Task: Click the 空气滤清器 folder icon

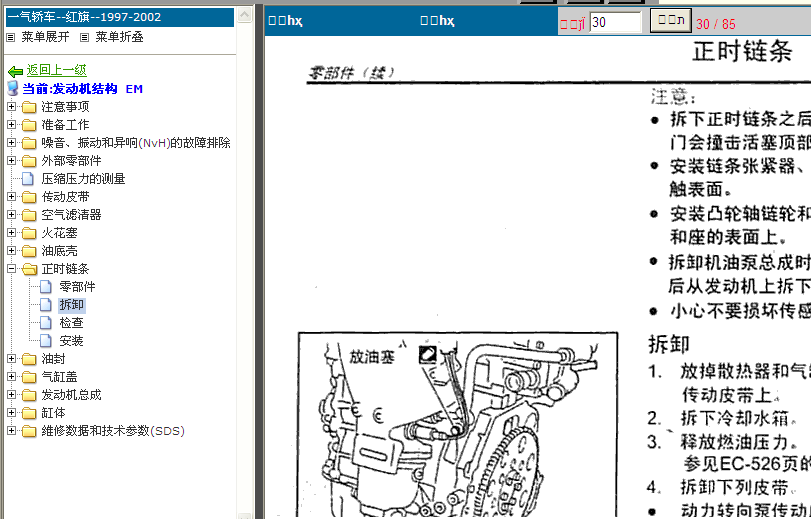Action: [29, 215]
